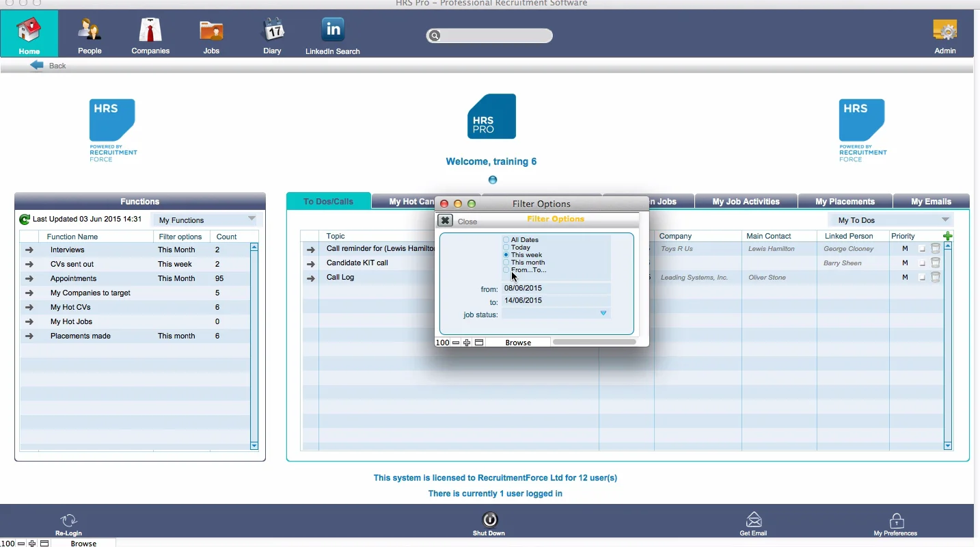Open the People section
Image resolution: width=980 pixels, height=547 pixels.
click(90, 36)
